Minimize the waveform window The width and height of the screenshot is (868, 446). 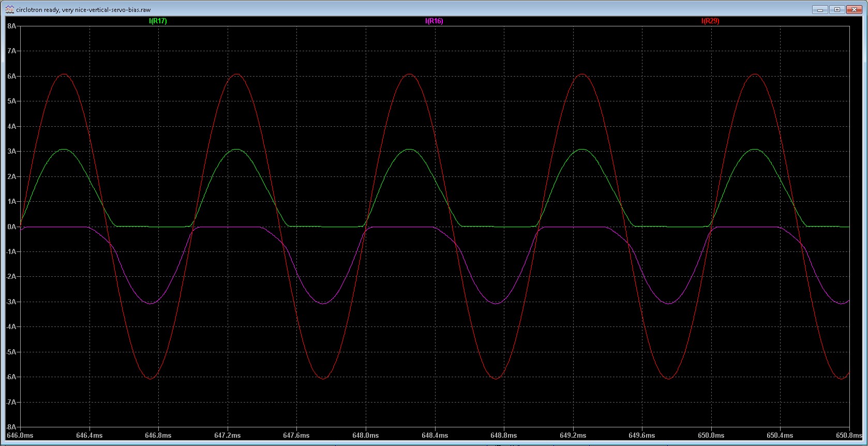820,9
